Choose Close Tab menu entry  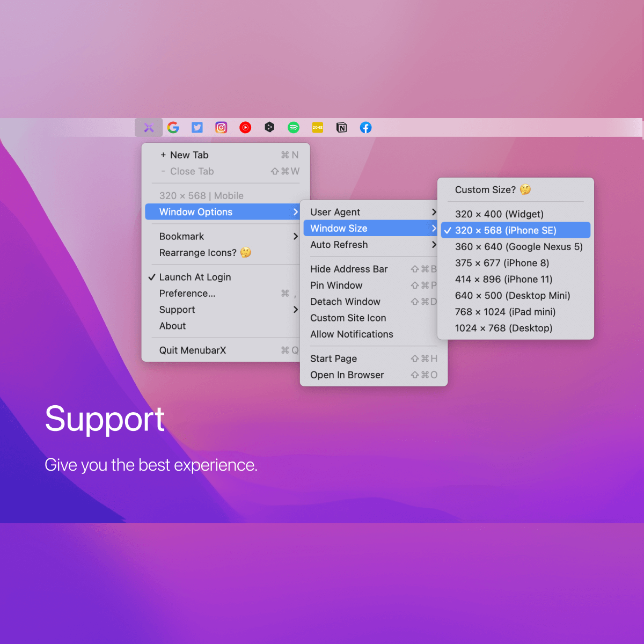click(224, 171)
